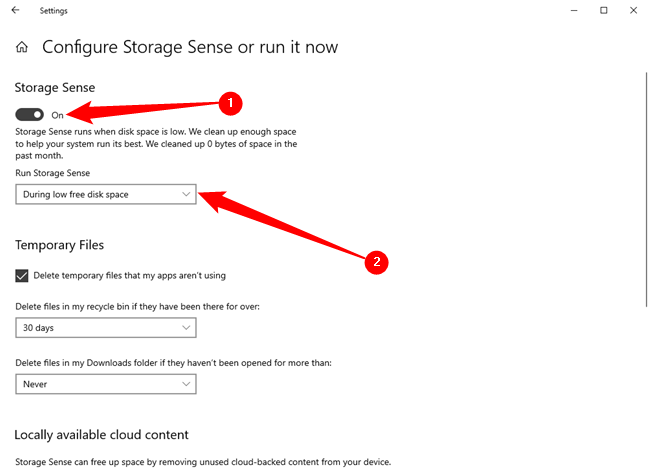Click the Settings title text
Image resolution: width=648 pixels, height=469 pixels.
(54, 11)
